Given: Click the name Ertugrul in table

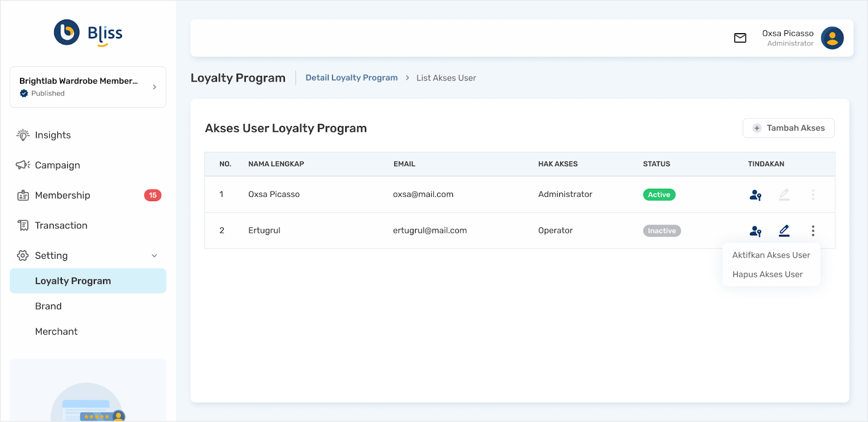Looking at the screenshot, I should point(264,231).
